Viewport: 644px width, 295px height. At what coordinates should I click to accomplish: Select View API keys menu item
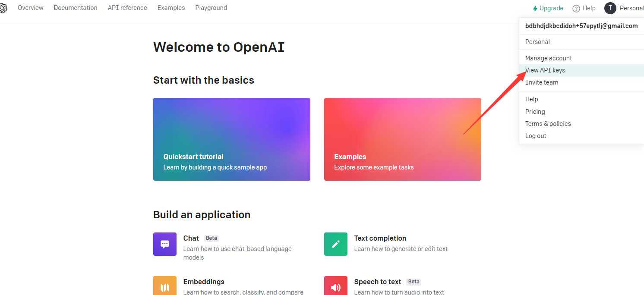pos(581,70)
